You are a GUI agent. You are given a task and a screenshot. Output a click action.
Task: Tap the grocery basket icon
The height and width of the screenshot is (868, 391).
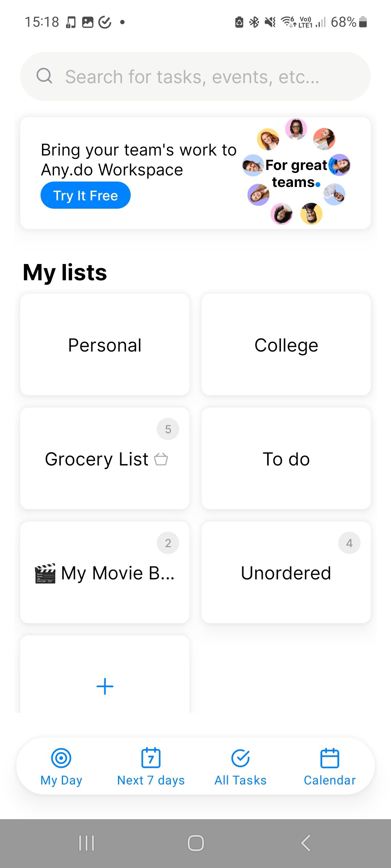(161, 459)
